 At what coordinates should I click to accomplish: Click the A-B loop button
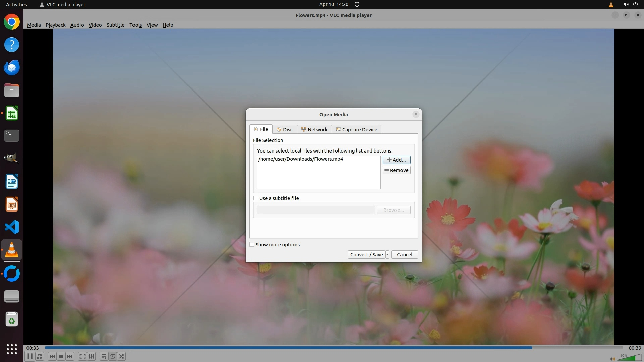tap(40, 356)
